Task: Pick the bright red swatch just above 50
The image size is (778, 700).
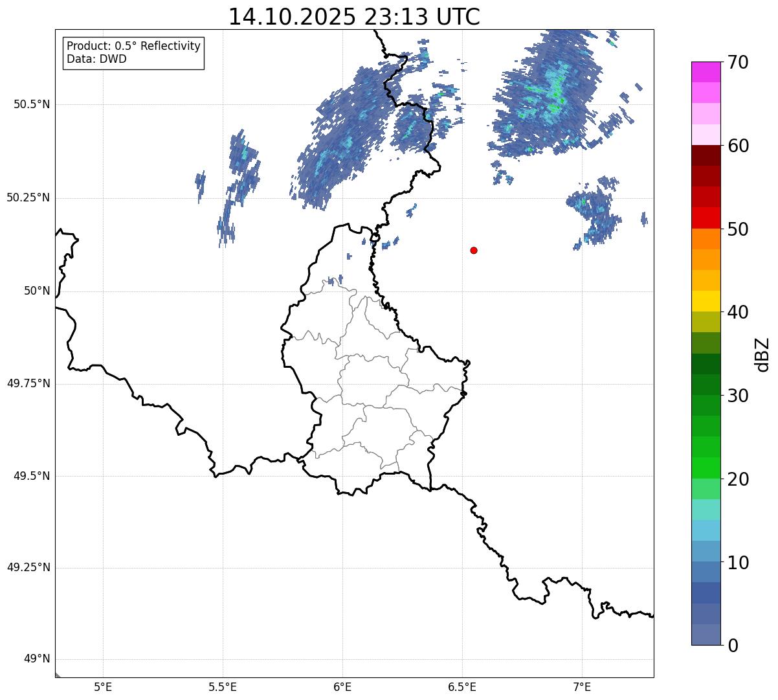Action: [706, 218]
